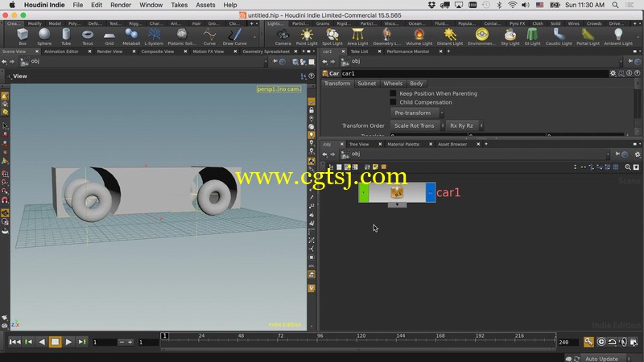Click frame 120 on the timeline
644x362 pixels.
tap(361, 336)
